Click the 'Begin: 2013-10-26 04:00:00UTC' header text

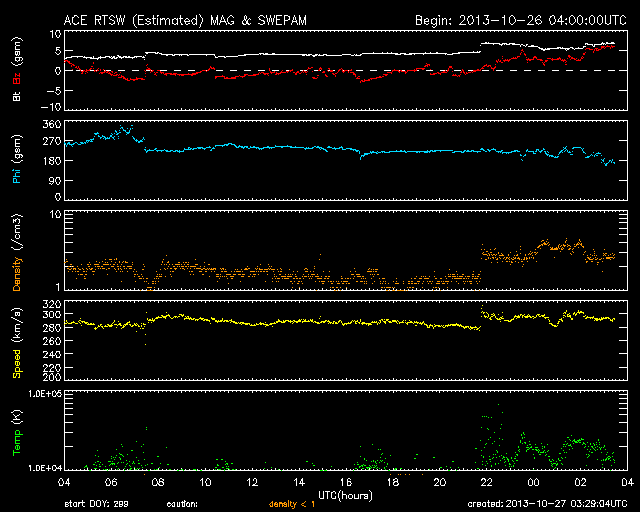pyautogui.click(x=521, y=20)
